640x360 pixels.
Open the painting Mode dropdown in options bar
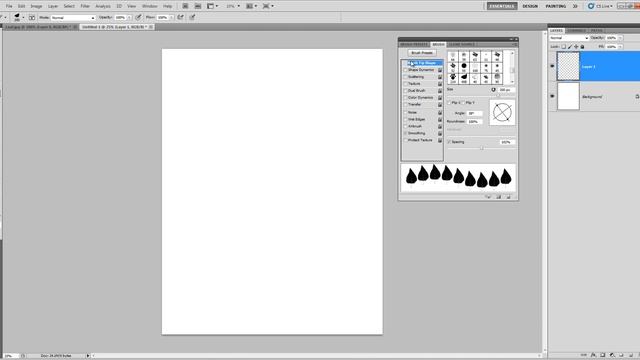coord(73,18)
